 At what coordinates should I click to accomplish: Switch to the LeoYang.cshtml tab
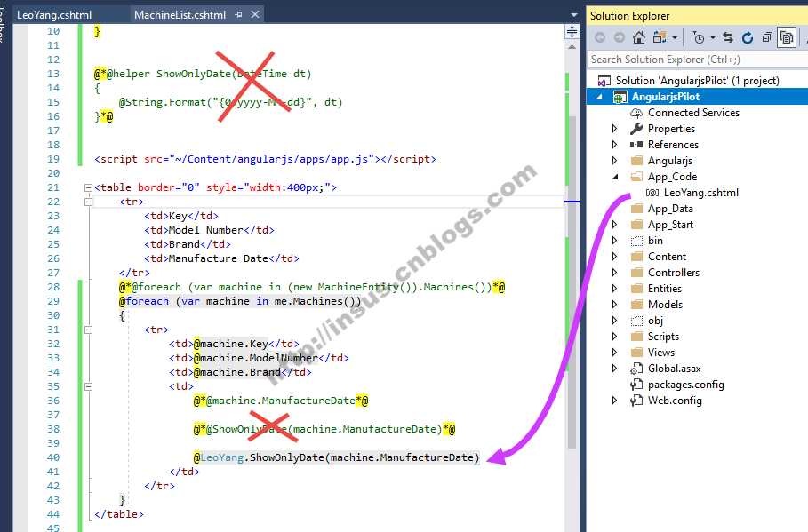point(54,15)
